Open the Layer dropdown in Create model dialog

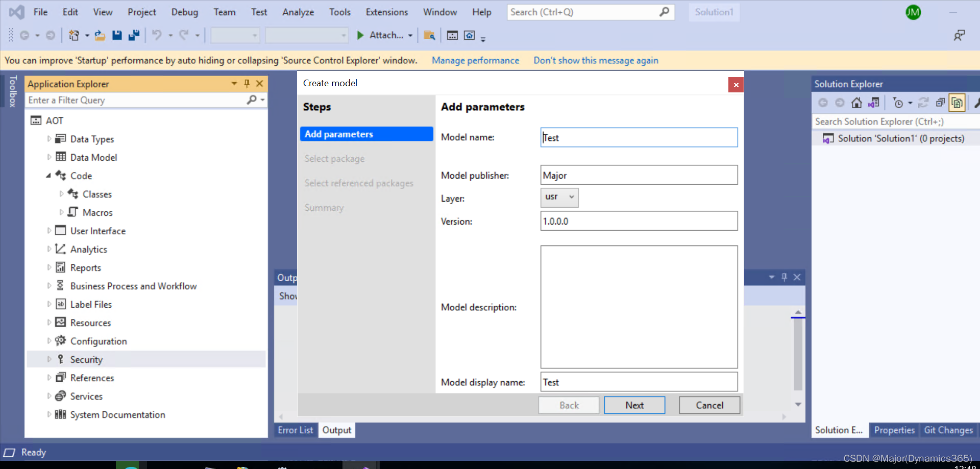click(571, 198)
